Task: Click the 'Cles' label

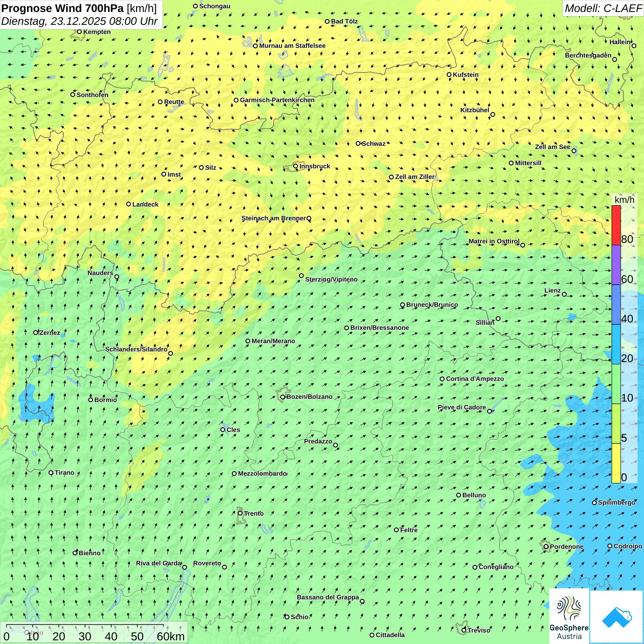Action: [233, 430]
